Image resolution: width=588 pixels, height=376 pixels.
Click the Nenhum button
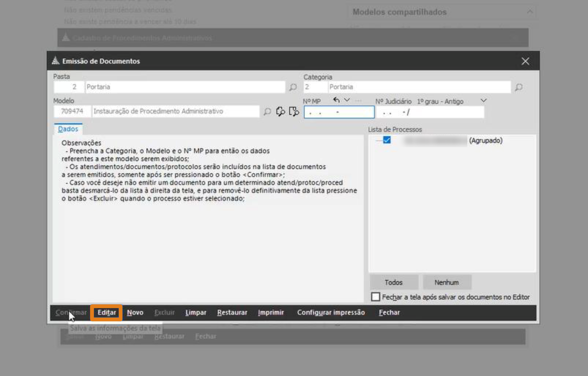coord(447,282)
